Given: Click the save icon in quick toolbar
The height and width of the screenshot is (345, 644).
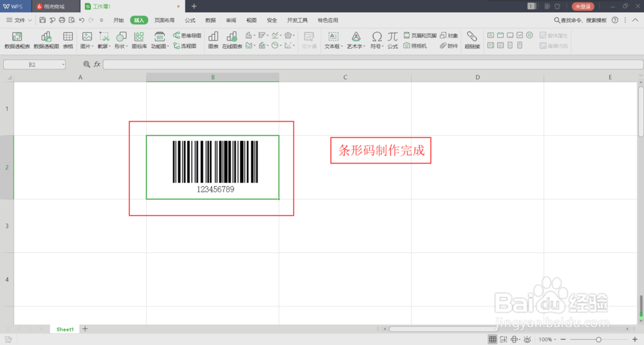Looking at the screenshot, I should 43,20.
